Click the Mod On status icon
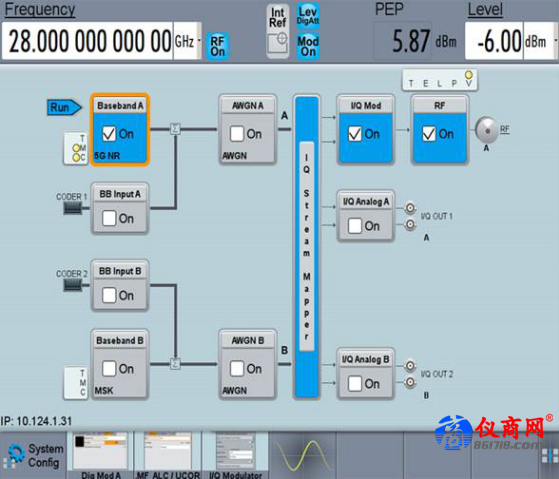 pos(308,46)
